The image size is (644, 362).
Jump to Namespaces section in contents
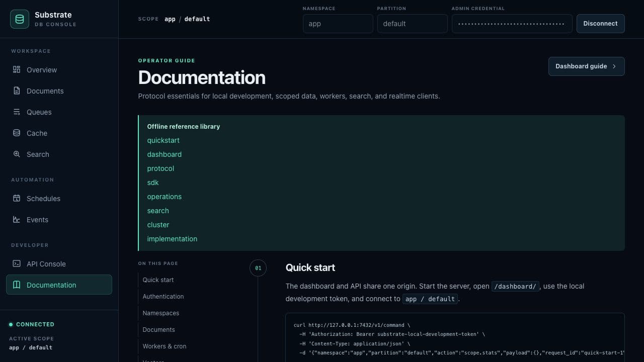[x=160, y=313]
